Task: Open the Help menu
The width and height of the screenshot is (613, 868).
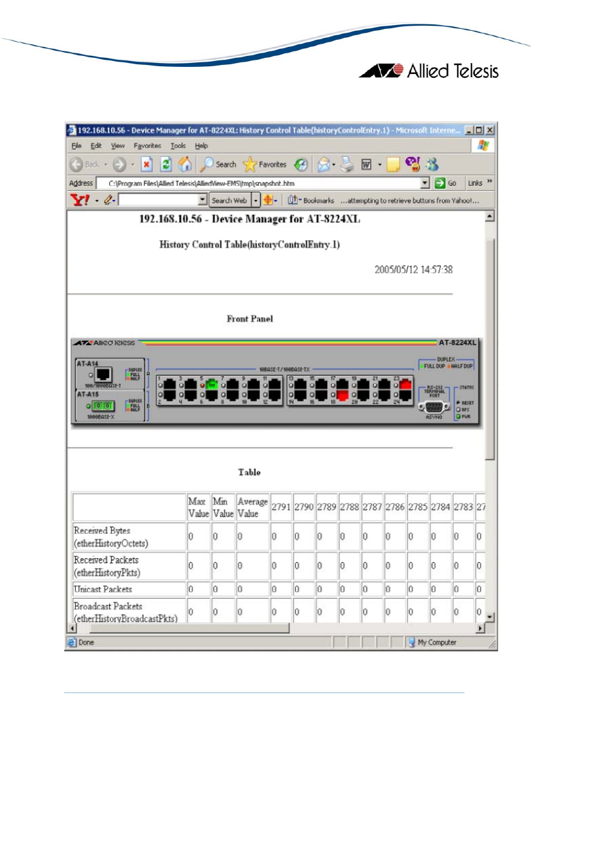Action: point(201,146)
